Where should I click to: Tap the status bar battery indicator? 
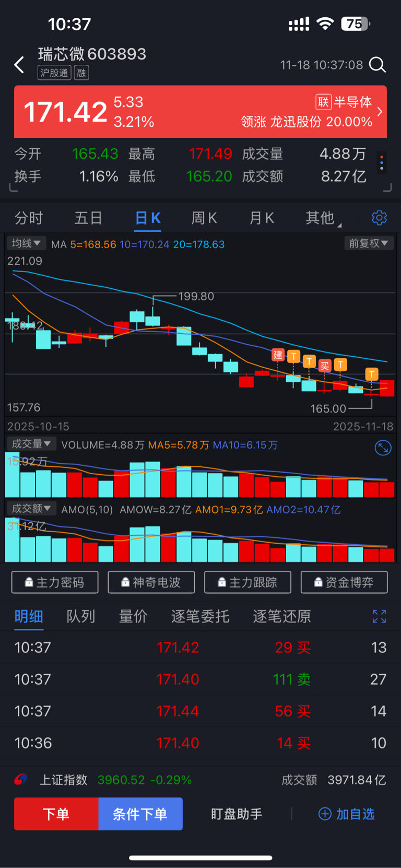[355, 24]
